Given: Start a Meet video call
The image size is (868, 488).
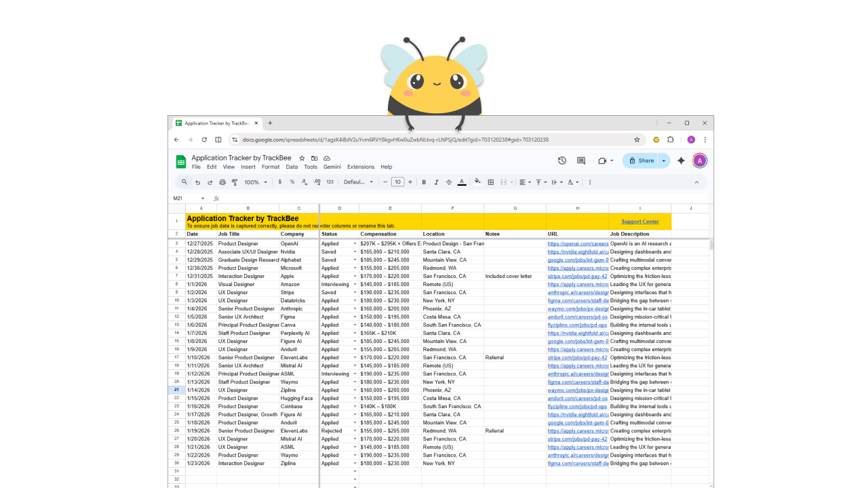Looking at the screenshot, I should pyautogui.click(x=602, y=161).
